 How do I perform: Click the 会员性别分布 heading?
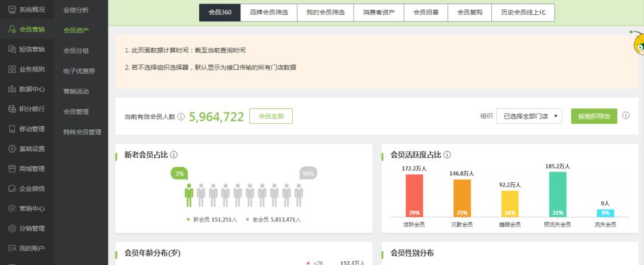coord(412,253)
